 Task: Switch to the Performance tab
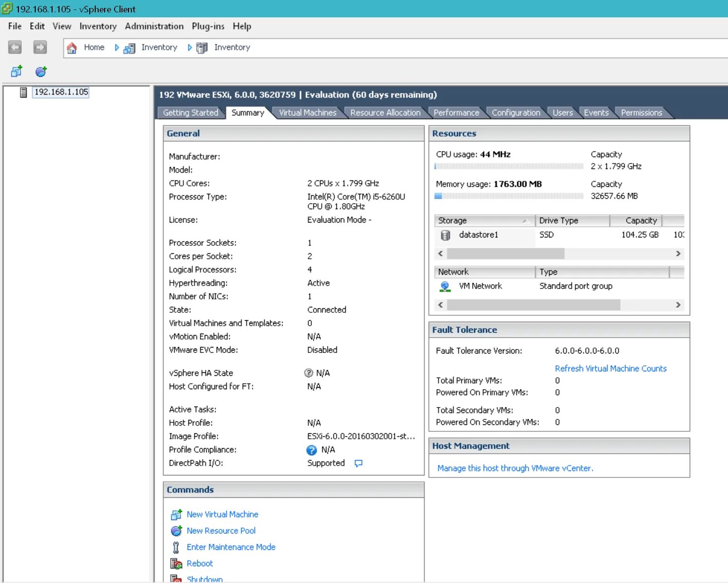click(x=456, y=113)
